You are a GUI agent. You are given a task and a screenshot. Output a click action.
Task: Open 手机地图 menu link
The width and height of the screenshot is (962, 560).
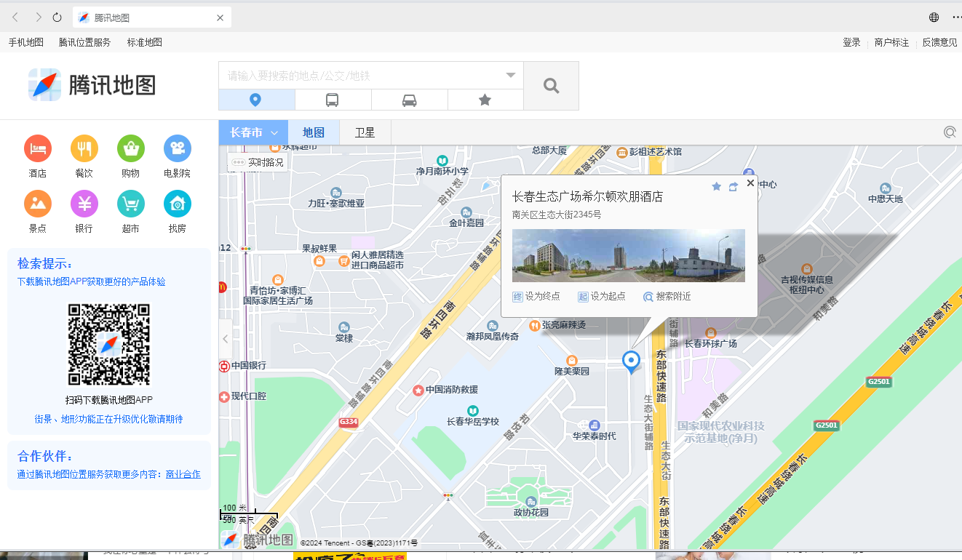[x=26, y=42]
